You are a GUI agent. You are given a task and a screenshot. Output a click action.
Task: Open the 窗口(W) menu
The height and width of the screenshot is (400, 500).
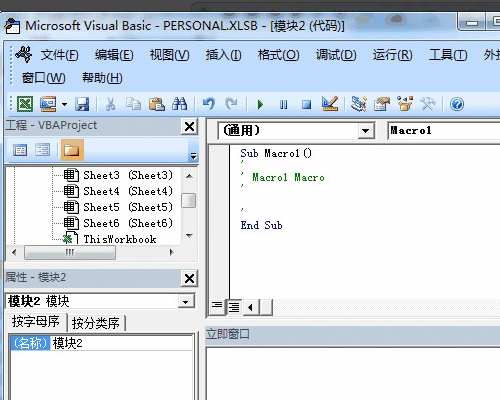click(43, 78)
